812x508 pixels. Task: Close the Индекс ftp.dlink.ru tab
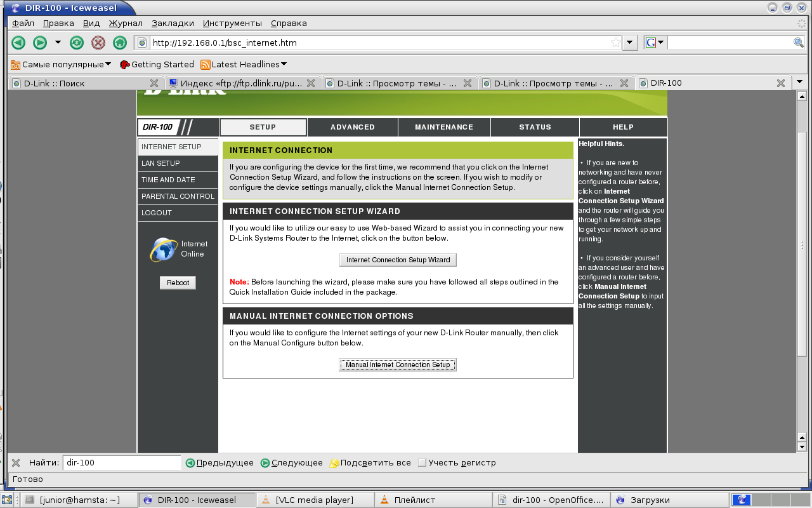click(310, 83)
